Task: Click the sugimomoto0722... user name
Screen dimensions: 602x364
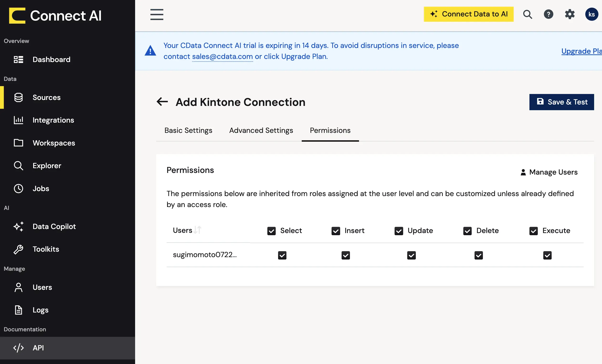Action: click(205, 255)
